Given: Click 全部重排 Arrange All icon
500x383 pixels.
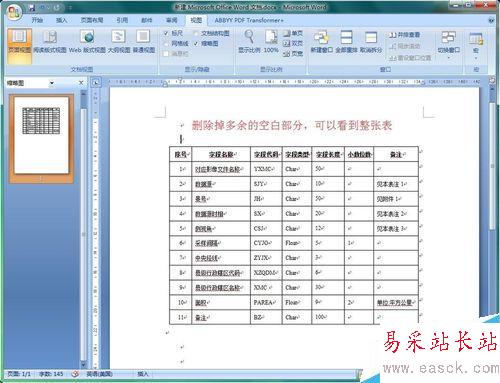Looking at the screenshot, I should 346,42.
